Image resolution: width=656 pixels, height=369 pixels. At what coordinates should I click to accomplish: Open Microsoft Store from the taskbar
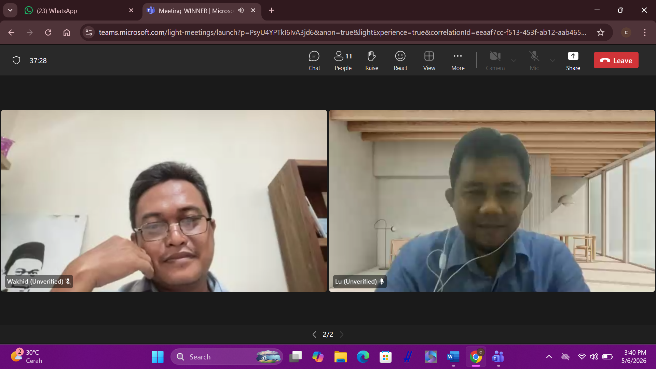tap(385, 357)
